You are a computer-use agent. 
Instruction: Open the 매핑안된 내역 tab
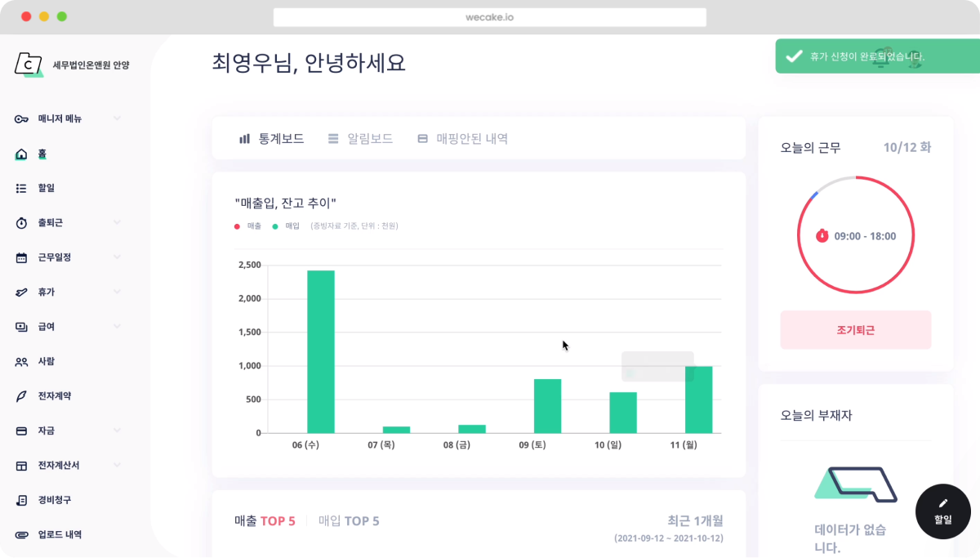pyautogui.click(x=462, y=139)
